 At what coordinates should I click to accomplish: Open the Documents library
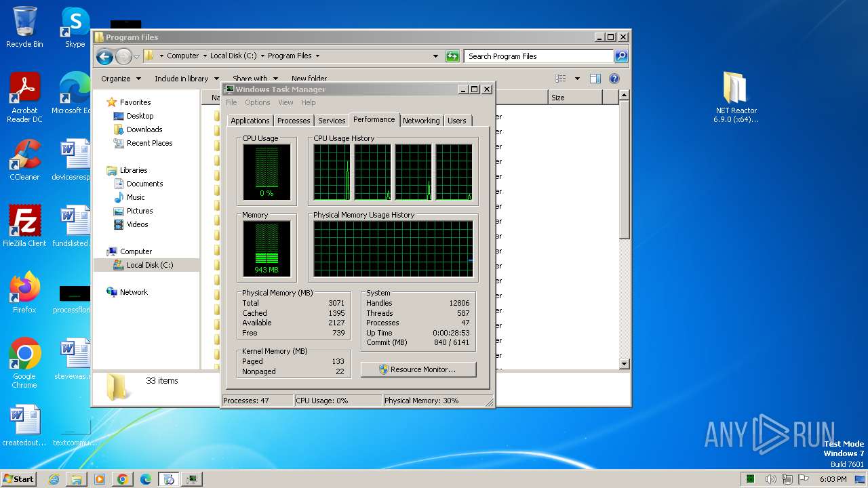coord(144,184)
